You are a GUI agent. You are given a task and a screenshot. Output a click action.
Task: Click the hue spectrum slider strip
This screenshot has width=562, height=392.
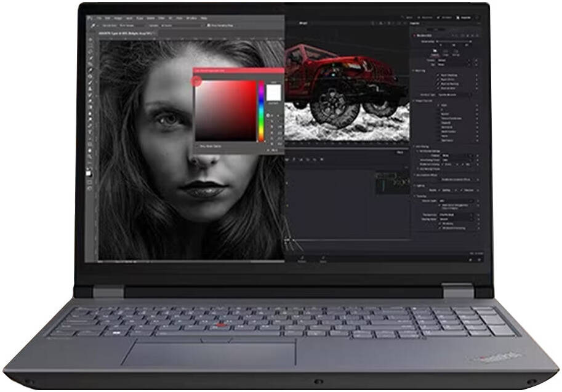point(261,111)
